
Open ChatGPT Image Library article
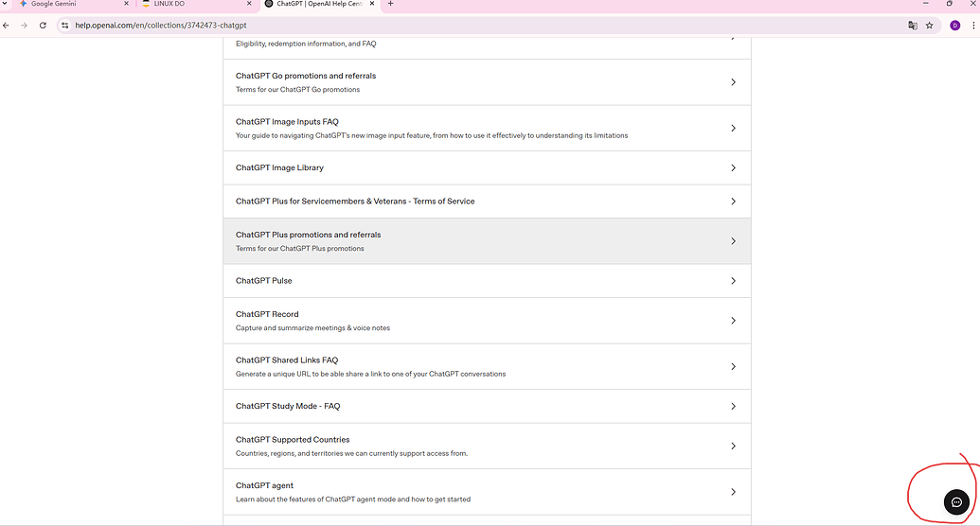(487, 168)
